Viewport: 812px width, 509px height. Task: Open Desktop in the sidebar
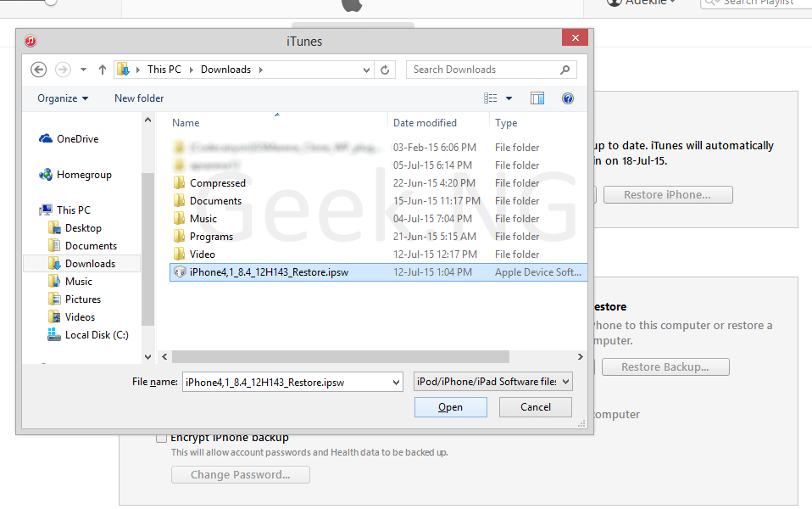(x=75, y=228)
